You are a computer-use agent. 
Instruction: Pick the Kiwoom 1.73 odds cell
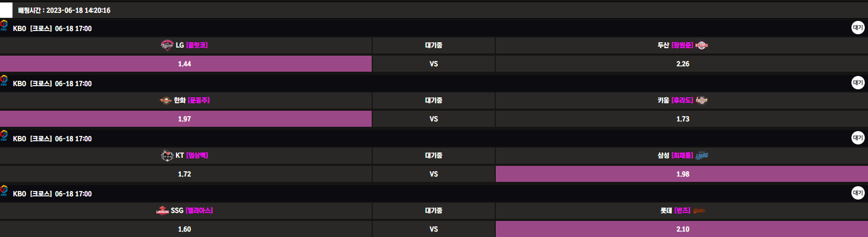coord(682,119)
